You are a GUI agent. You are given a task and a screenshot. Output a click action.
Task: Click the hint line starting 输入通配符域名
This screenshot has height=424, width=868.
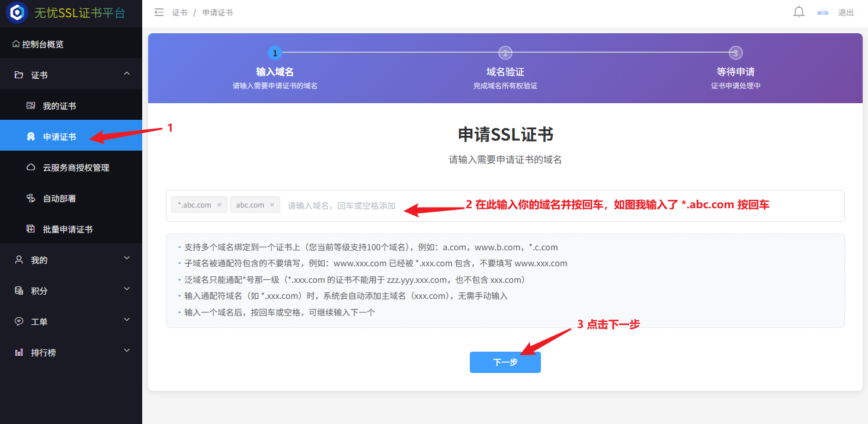(346, 296)
